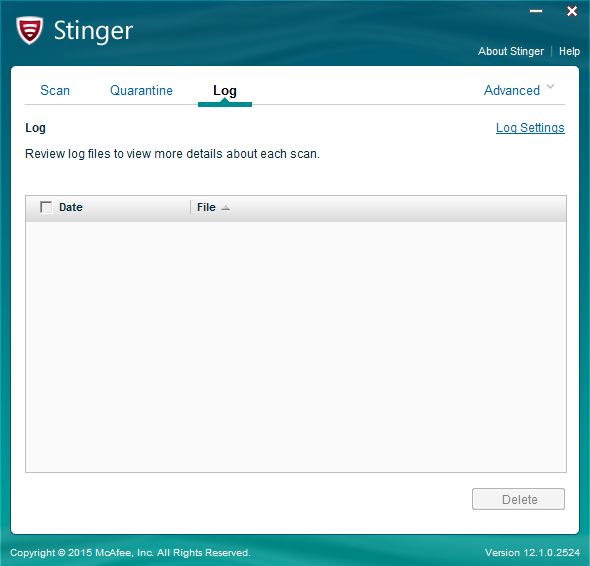Click the File column sort arrow
This screenshot has height=566, width=590.
pyautogui.click(x=225, y=208)
